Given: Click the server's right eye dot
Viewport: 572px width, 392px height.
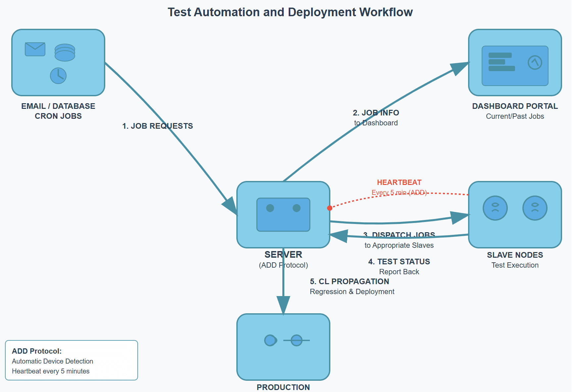Looking at the screenshot, I should [297, 208].
